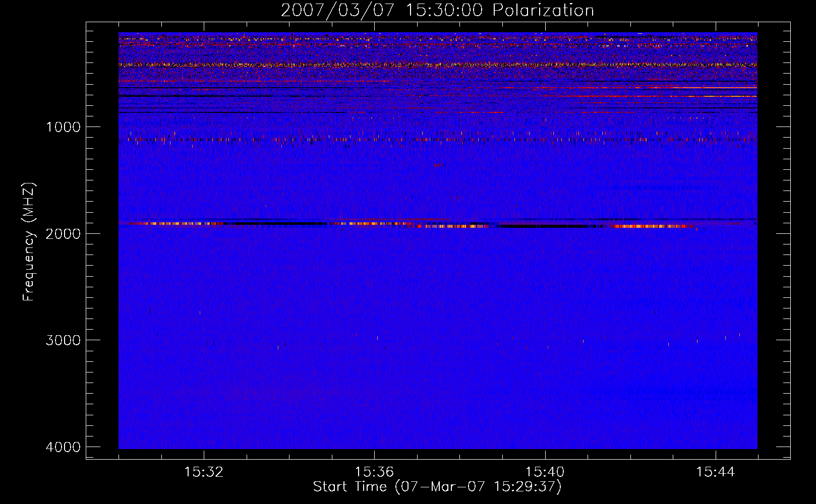The width and height of the screenshot is (816, 504).
Task: Click the 4000 frequency tick label
Action: tap(63, 447)
